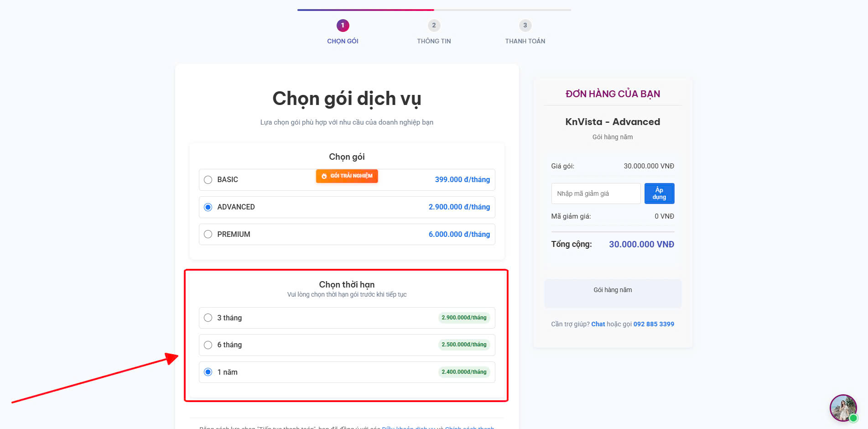
Task: Switch to the THANH TOÁN step label
Action: pyautogui.click(x=525, y=41)
